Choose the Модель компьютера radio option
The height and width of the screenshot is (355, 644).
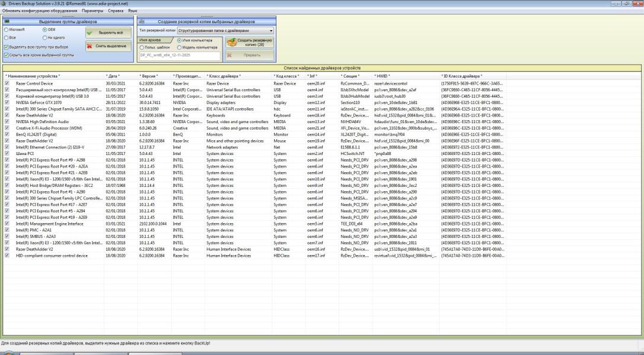179,47
